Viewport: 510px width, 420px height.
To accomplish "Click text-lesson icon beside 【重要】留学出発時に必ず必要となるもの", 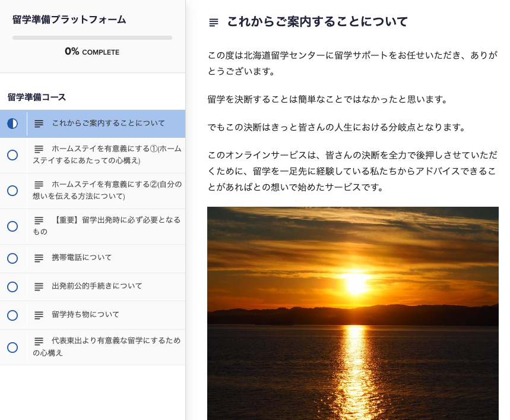I will (39, 220).
